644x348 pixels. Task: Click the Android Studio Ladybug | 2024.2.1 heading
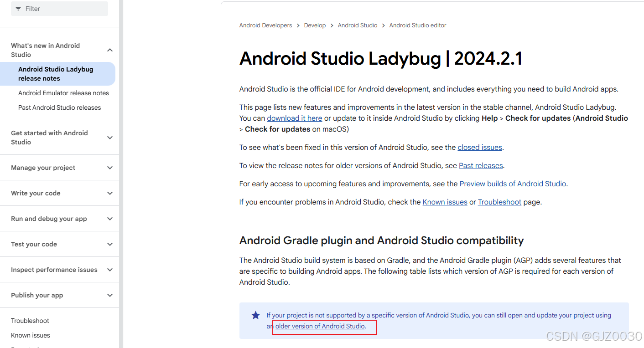click(x=381, y=59)
